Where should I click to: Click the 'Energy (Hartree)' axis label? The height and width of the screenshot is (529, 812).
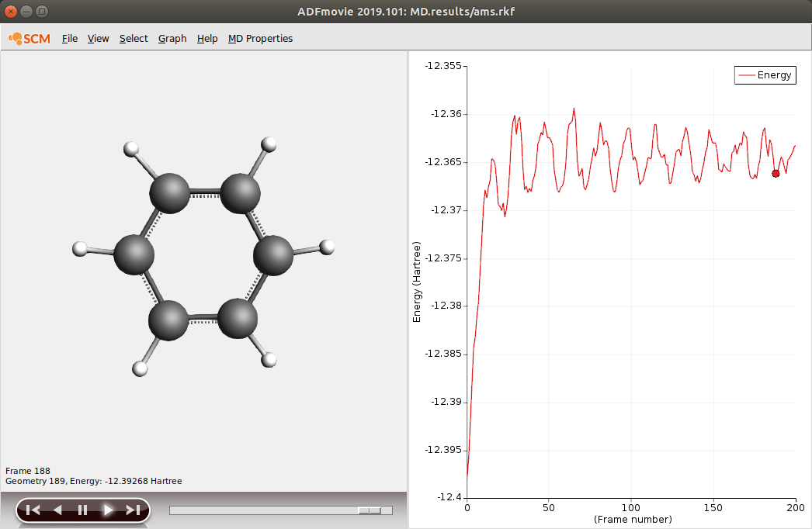(417, 282)
